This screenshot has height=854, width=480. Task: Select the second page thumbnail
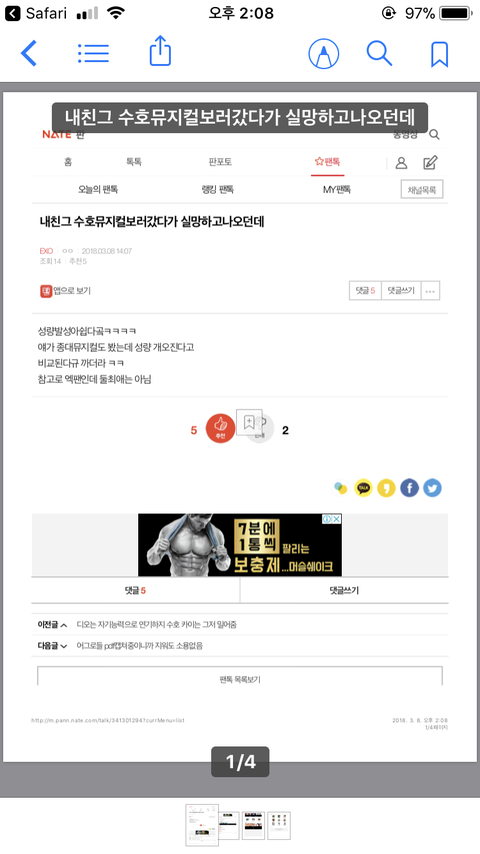(x=229, y=825)
